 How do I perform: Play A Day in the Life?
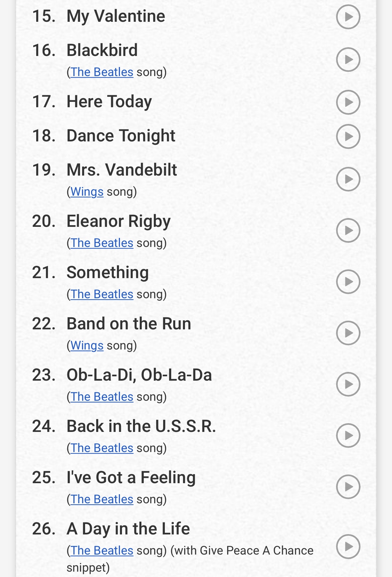[348, 546]
